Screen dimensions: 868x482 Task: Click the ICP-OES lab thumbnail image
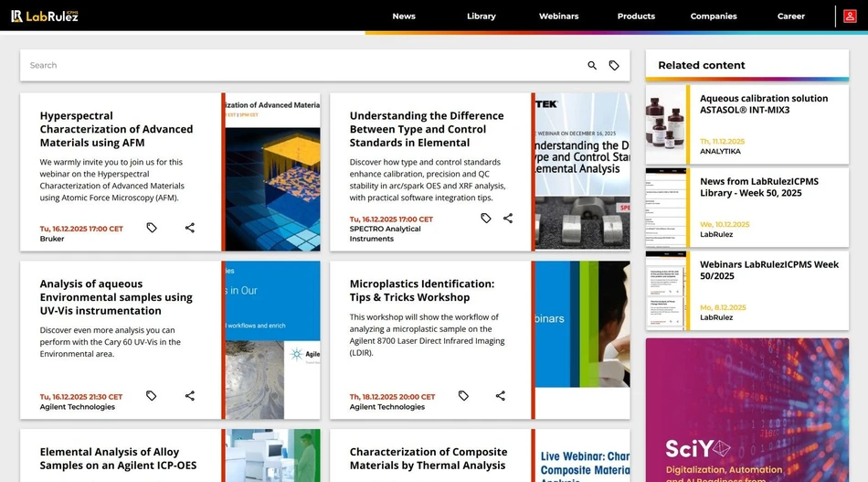tap(273, 455)
